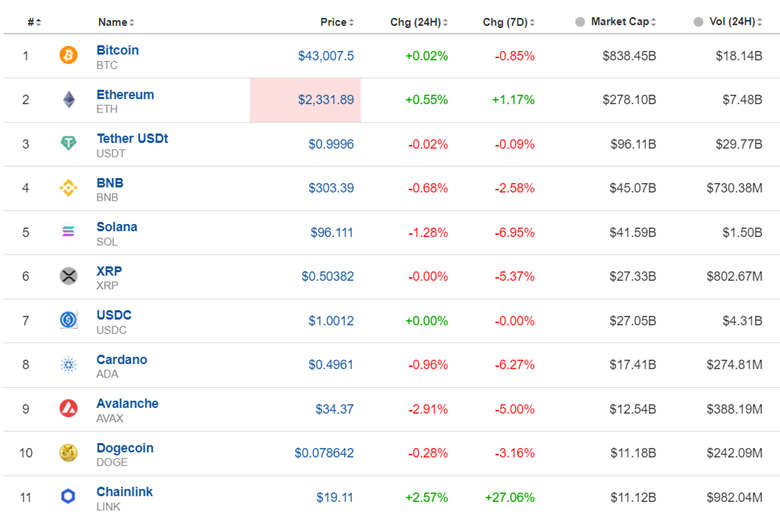Open the BNB name link
The height and width of the screenshot is (517, 780).
click(x=109, y=183)
